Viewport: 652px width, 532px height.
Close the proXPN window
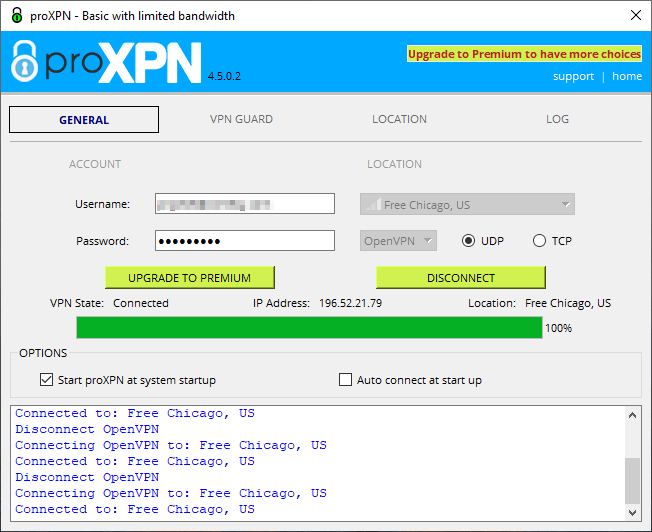point(635,15)
